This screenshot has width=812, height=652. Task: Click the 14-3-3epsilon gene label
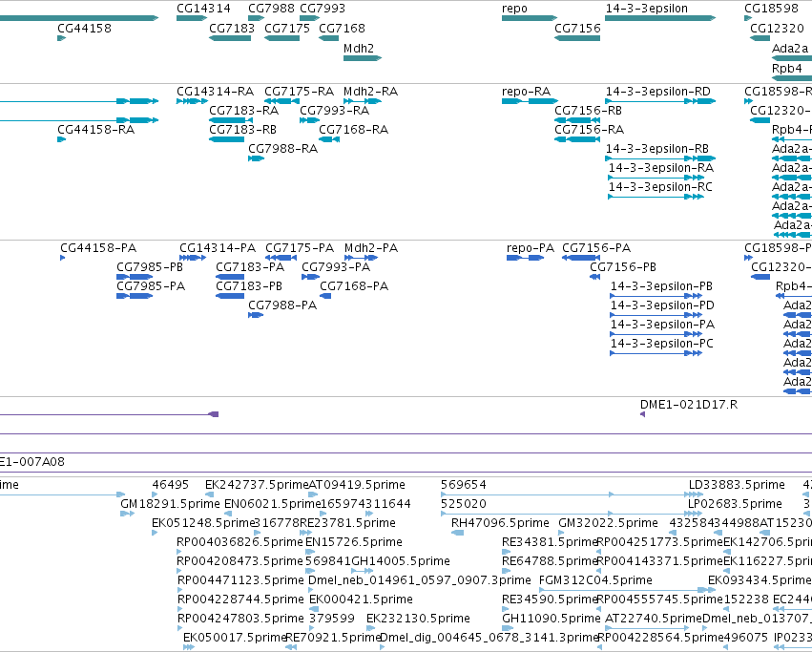tap(647, 9)
